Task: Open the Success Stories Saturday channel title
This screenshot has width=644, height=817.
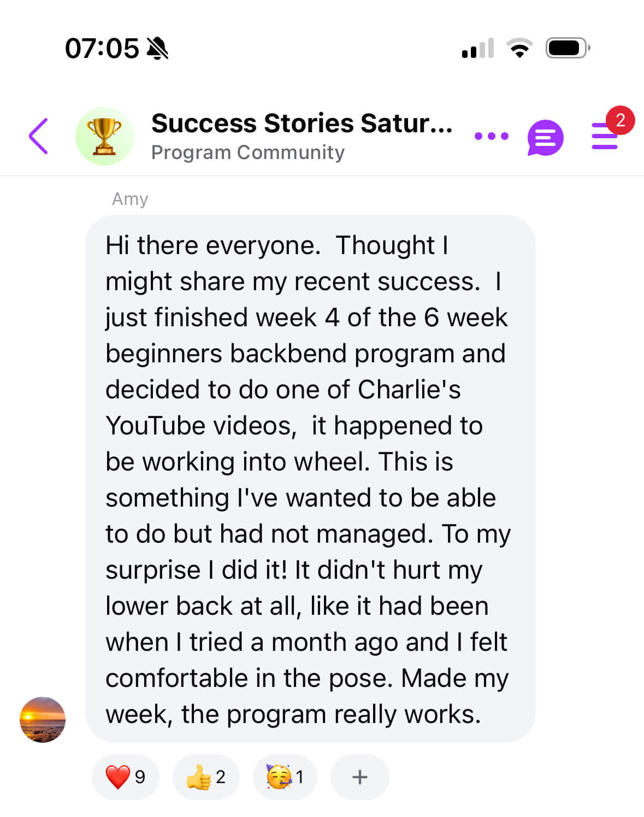Action: pyautogui.click(x=302, y=124)
